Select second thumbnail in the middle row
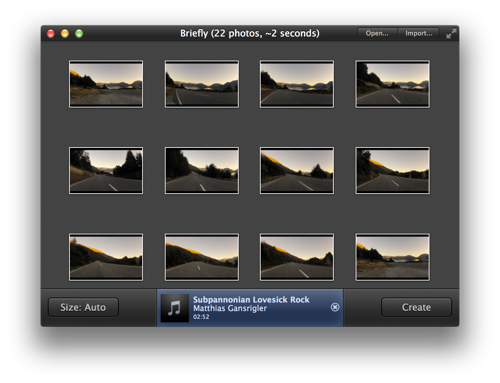The width and height of the screenshot is (500, 383). click(x=202, y=170)
